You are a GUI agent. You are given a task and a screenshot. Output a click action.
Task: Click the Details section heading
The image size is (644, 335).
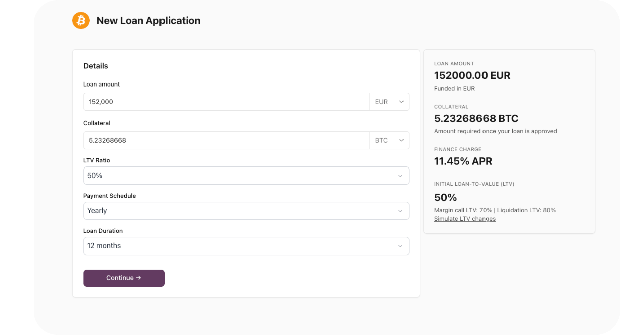tap(96, 66)
